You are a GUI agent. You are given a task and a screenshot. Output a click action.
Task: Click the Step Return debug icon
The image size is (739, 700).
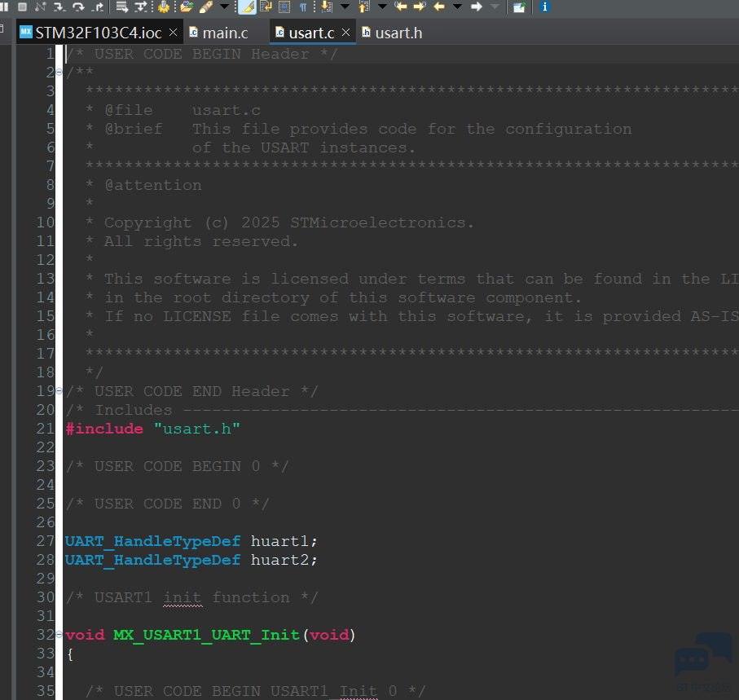(98, 7)
